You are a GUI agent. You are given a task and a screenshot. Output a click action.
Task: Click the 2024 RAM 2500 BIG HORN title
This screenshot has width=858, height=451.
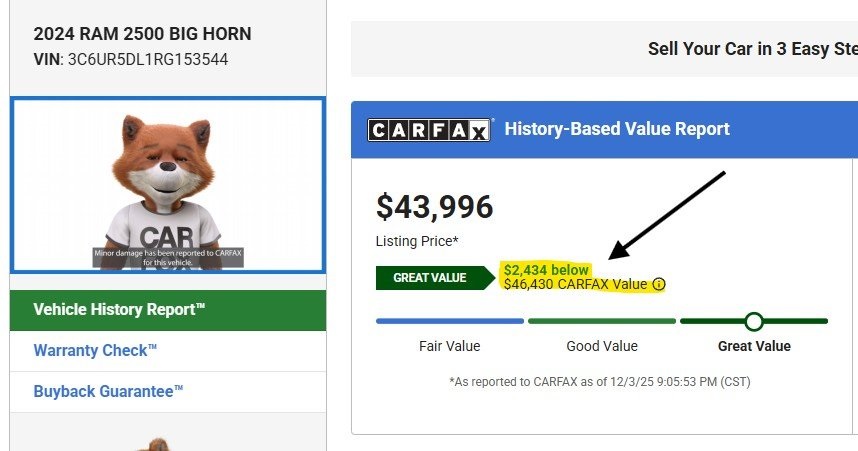pos(143,34)
